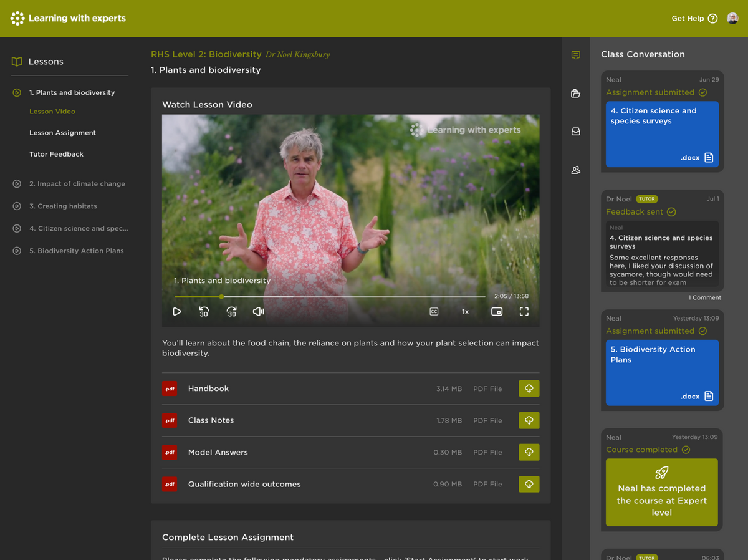Image resolution: width=748 pixels, height=560 pixels.
Task: Open the user profile avatar
Action: coord(732,19)
